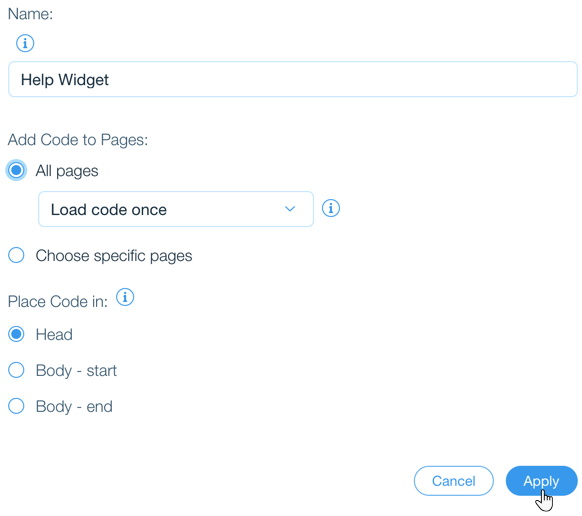
Task: Click the 'Choose specific pages' label text
Action: (114, 256)
